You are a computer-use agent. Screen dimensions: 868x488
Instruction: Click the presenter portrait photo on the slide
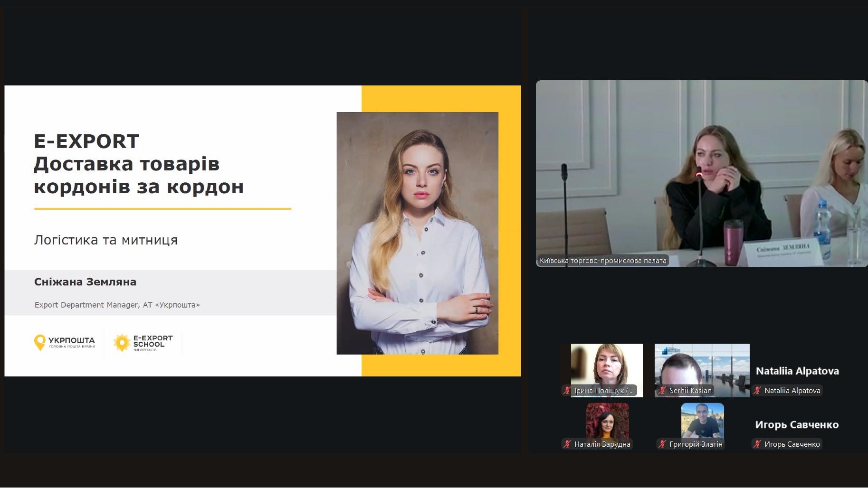(x=417, y=233)
